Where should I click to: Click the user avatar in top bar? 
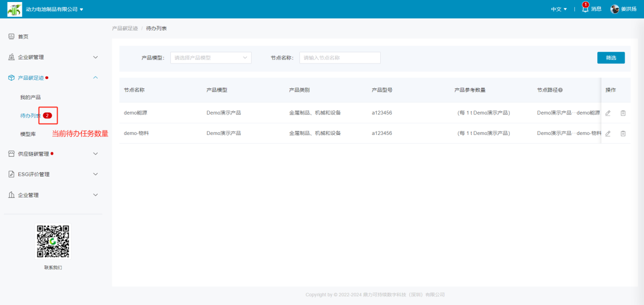click(x=615, y=9)
